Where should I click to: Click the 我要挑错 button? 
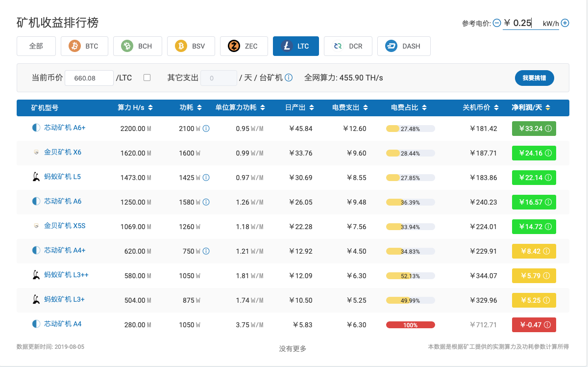(x=535, y=78)
